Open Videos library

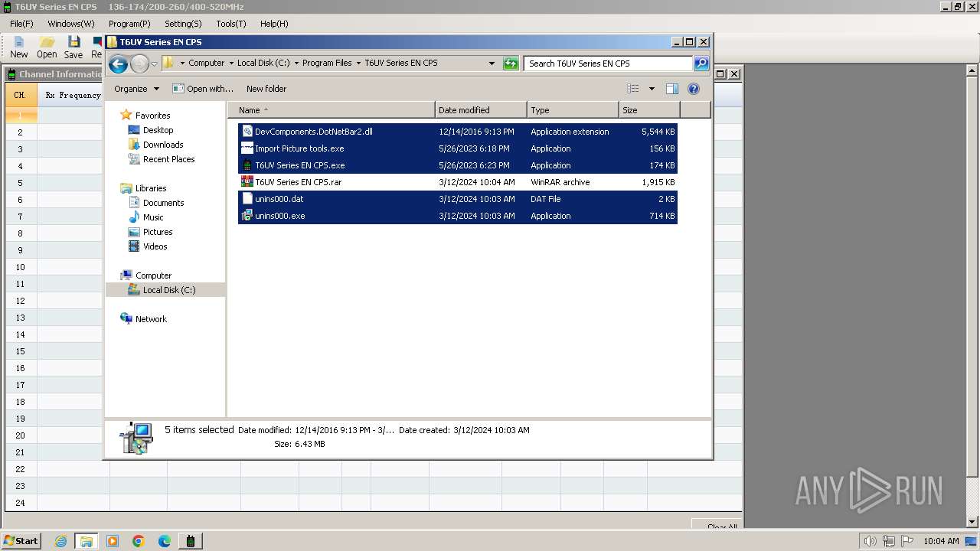pos(155,246)
